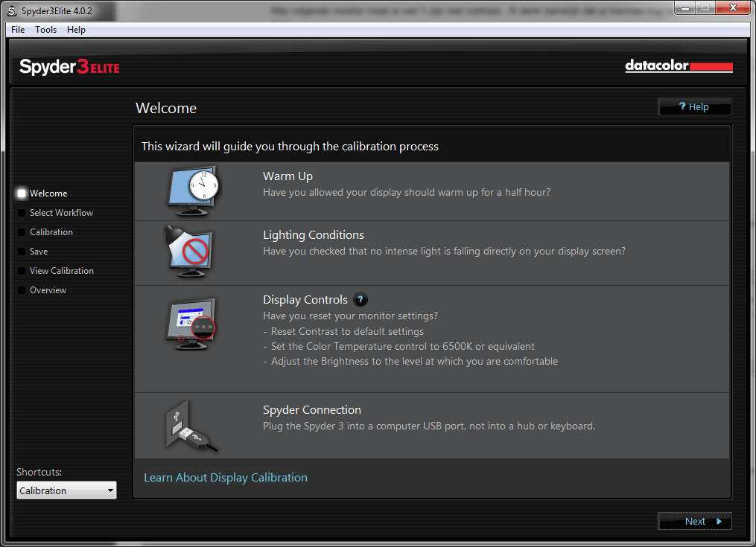Screen dimensions: 756x547
Task: Click the Spyder3 Elite logo
Action: 69,66
